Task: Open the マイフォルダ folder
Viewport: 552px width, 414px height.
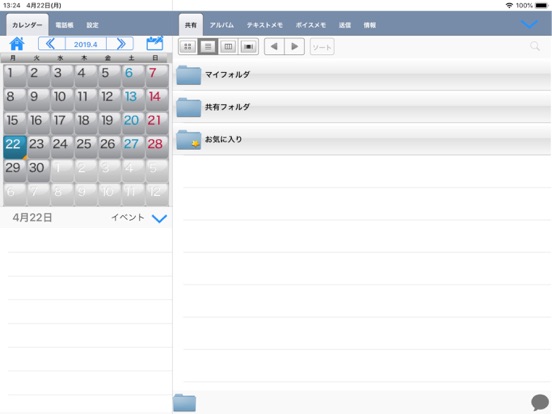Action: [363, 75]
